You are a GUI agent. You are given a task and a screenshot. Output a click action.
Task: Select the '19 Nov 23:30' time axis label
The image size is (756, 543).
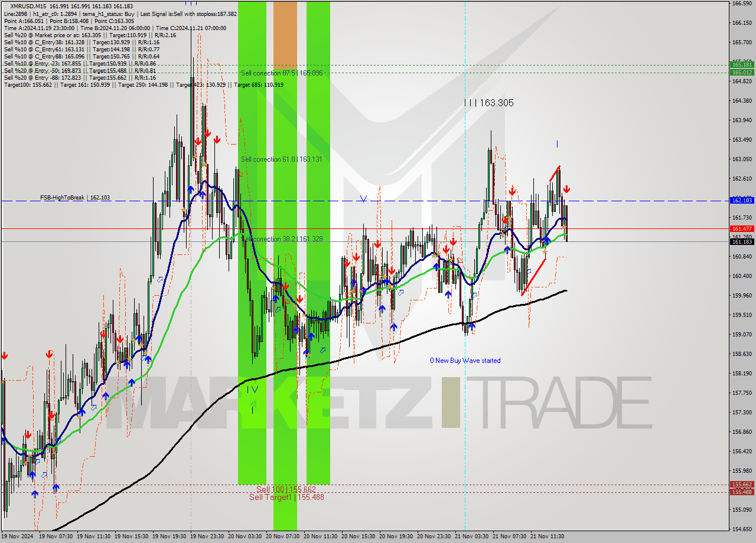(207, 537)
